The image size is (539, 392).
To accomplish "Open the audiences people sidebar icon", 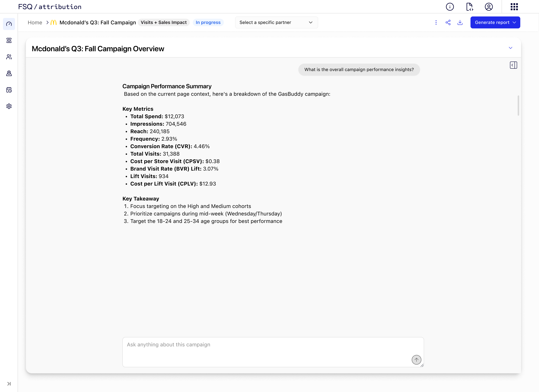I will click(9, 57).
